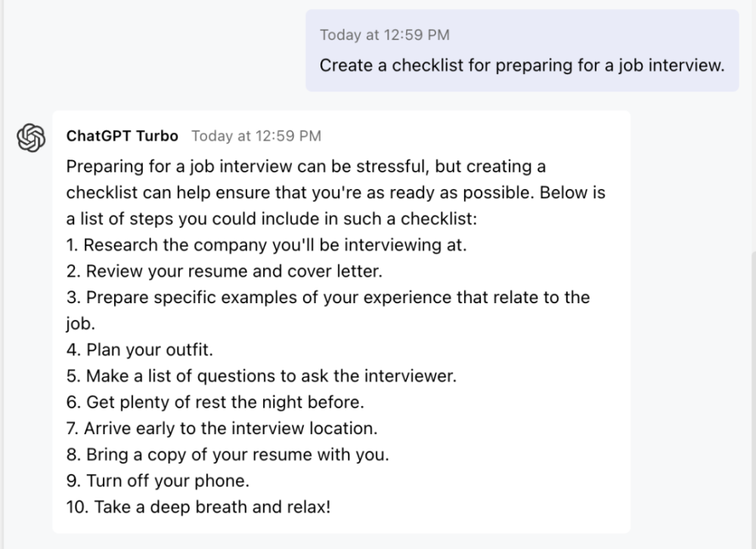Click the ChatGPT Turbo sender name
Viewport: 756px width, 549px height.
[x=122, y=136]
